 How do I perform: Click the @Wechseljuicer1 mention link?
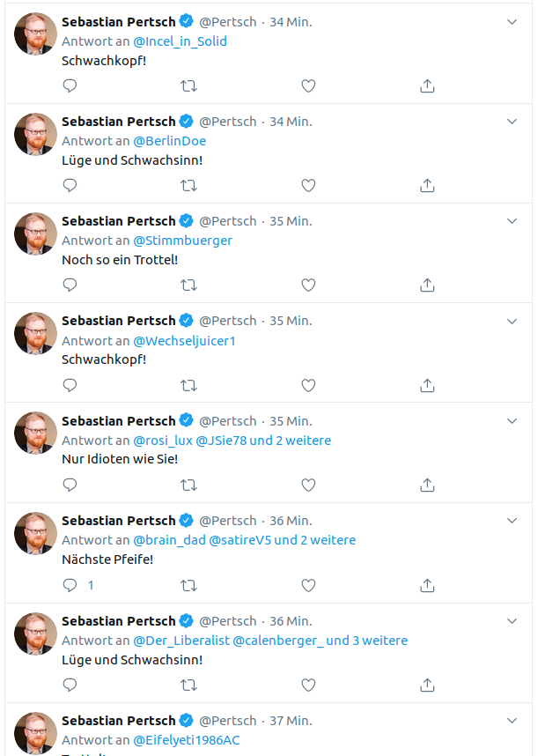(x=184, y=340)
